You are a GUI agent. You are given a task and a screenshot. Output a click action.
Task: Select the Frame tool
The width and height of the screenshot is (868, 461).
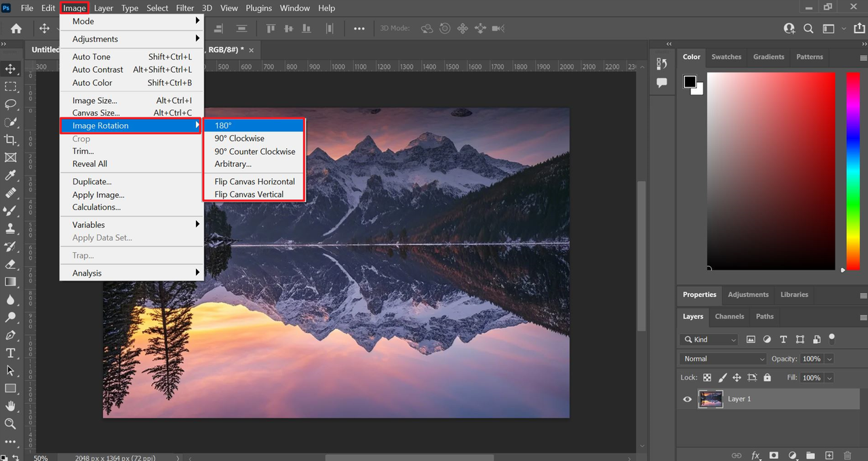[11, 157]
